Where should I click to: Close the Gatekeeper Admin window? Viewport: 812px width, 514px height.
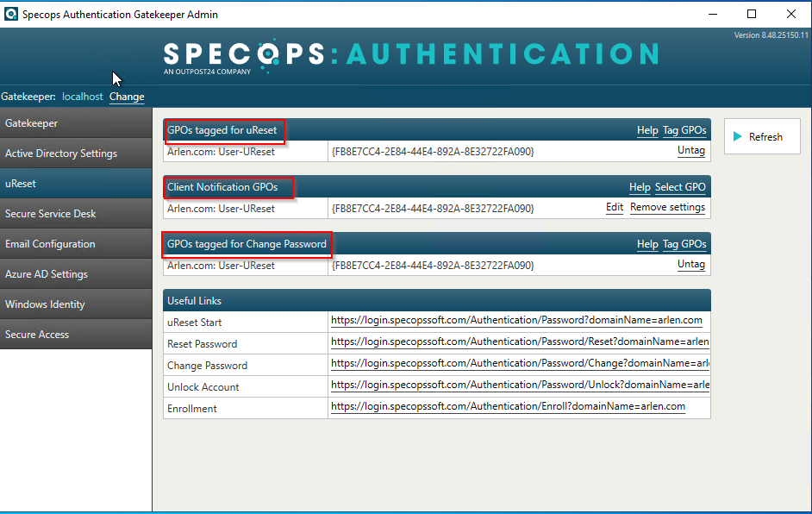coord(791,14)
